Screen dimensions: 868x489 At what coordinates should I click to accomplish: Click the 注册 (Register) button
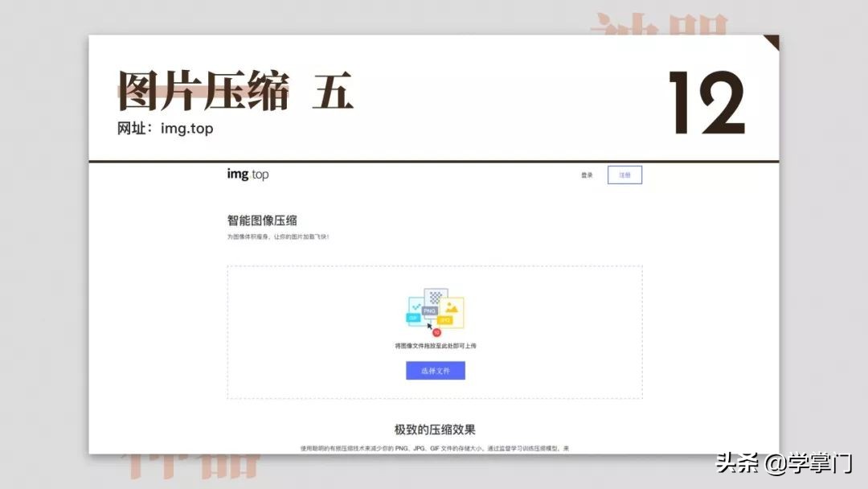coord(624,175)
